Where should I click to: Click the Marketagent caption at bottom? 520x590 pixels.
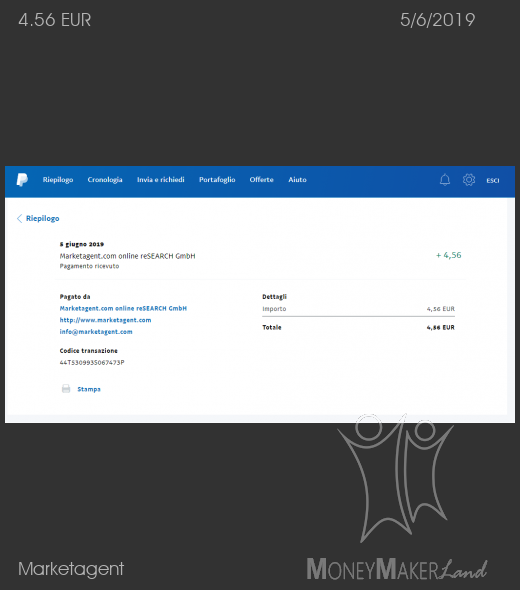tap(71, 569)
